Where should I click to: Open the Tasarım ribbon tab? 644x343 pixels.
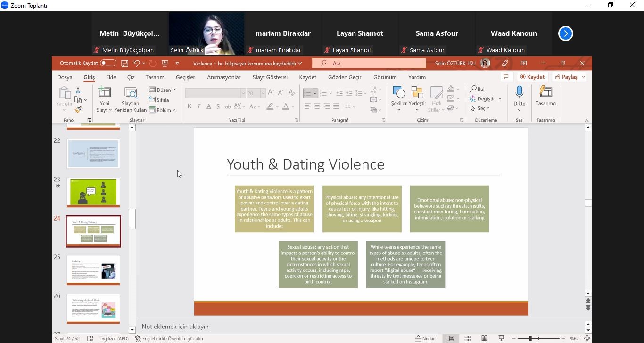click(155, 77)
